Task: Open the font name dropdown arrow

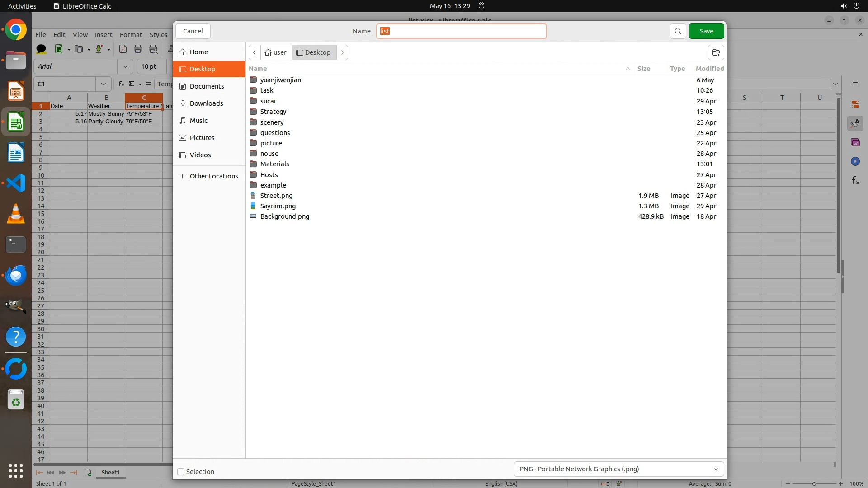Action: 125,66
